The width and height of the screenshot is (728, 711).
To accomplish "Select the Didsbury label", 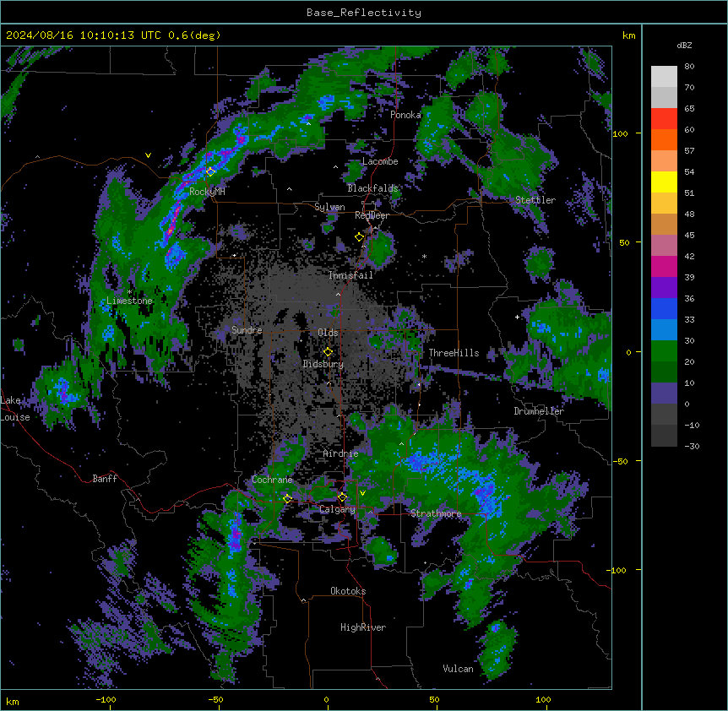I will coord(323,364).
